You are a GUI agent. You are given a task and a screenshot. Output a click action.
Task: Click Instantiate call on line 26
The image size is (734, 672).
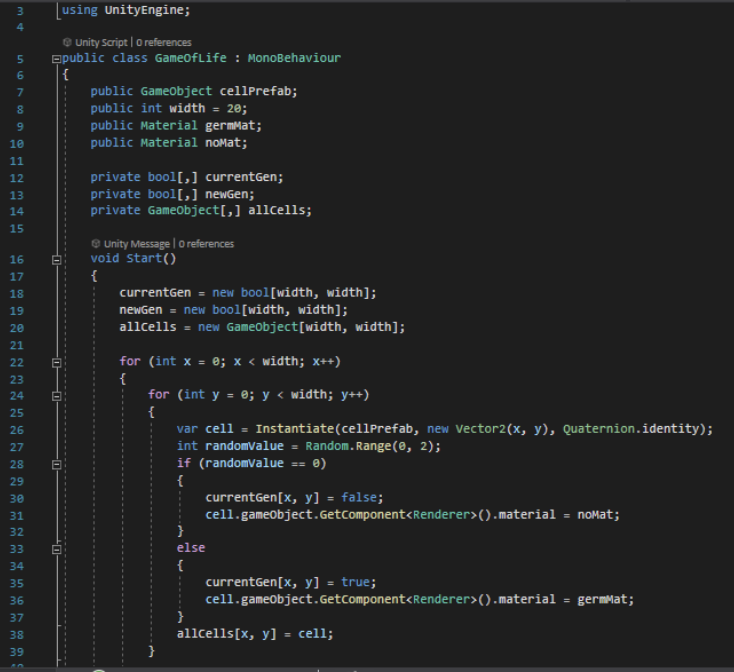(x=294, y=429)
